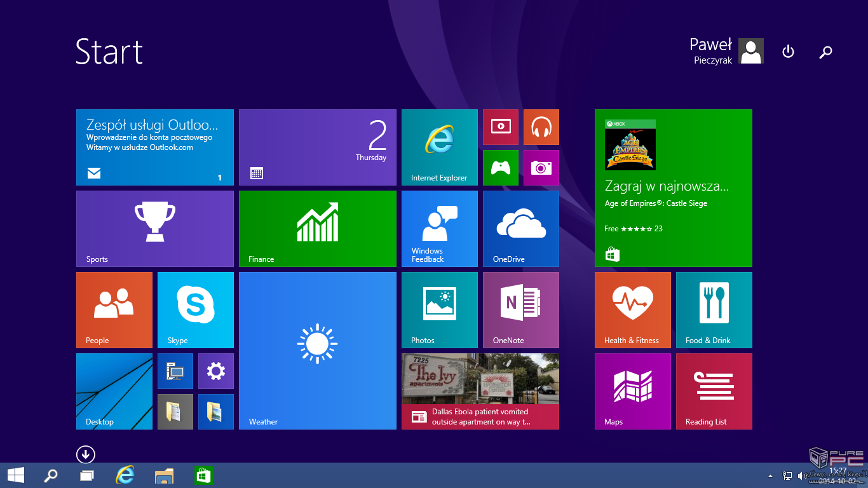Launch the Skype tile
Image resolution: width=868 pixels, height=488 pixels.
(x=195, y=309)
